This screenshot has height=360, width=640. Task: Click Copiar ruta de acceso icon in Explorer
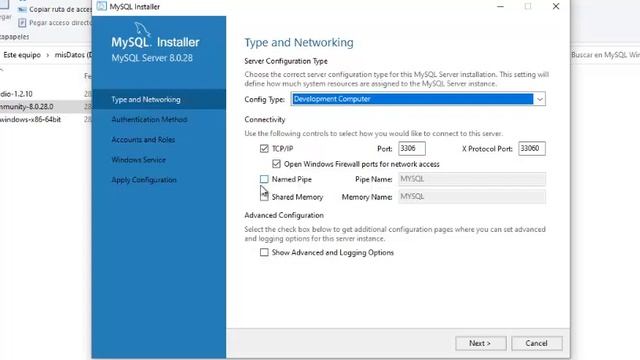click(22, 9)
